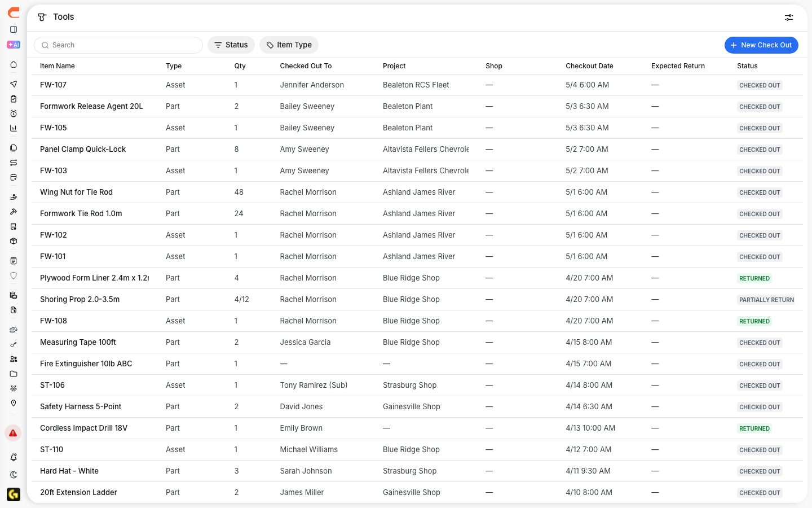Sort by Item Name column header
812x508 pixels.
(58, 66)
